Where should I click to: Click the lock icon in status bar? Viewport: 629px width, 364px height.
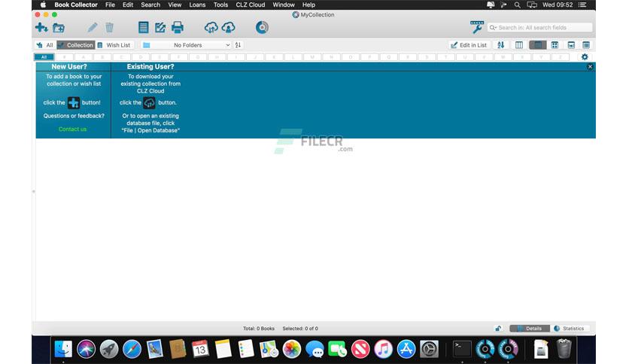tap(498, 329)
